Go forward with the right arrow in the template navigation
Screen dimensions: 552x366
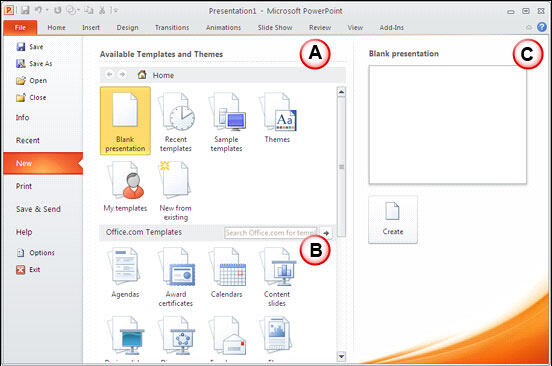[122, 75]
